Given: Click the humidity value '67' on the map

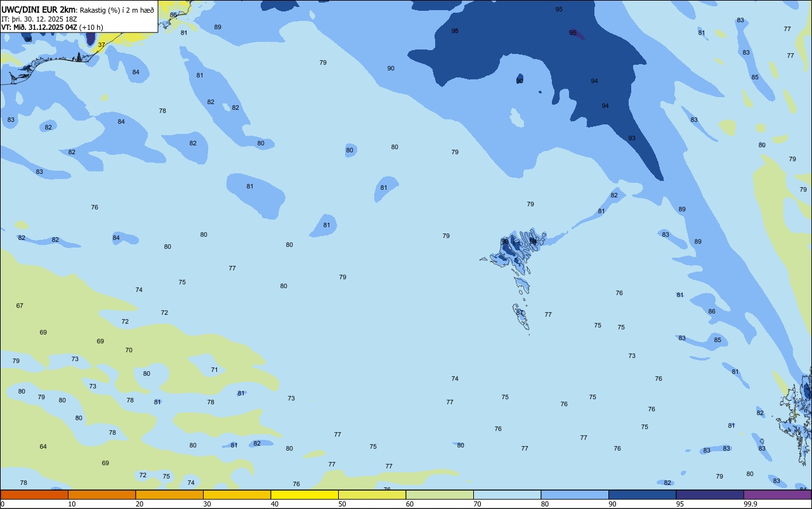Looking at the screenshot, I should (x=20, y=306).
